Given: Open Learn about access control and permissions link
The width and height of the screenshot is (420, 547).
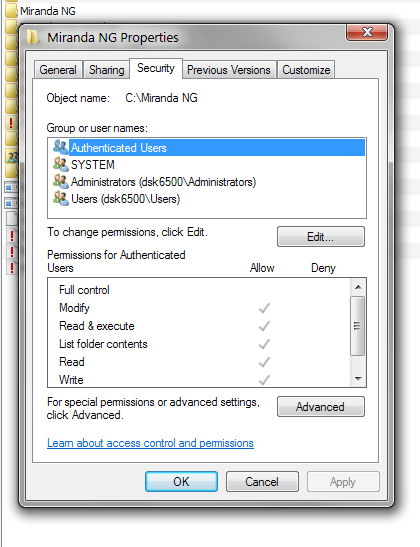Looking at the screenshot, I should click(150, 443).
